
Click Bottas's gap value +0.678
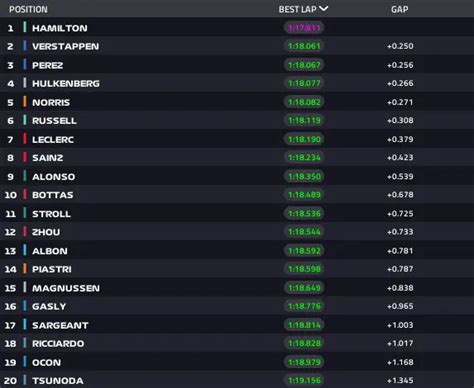tap(400, 195)
